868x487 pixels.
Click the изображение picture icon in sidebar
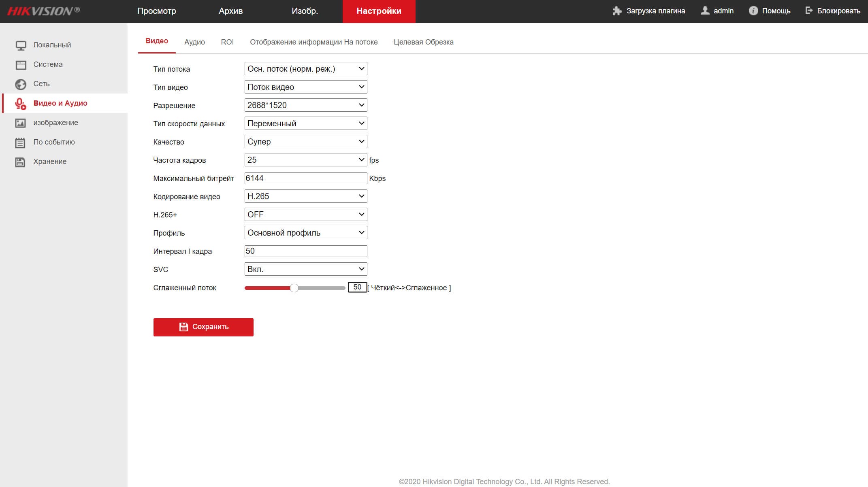[x=21, y=123]
